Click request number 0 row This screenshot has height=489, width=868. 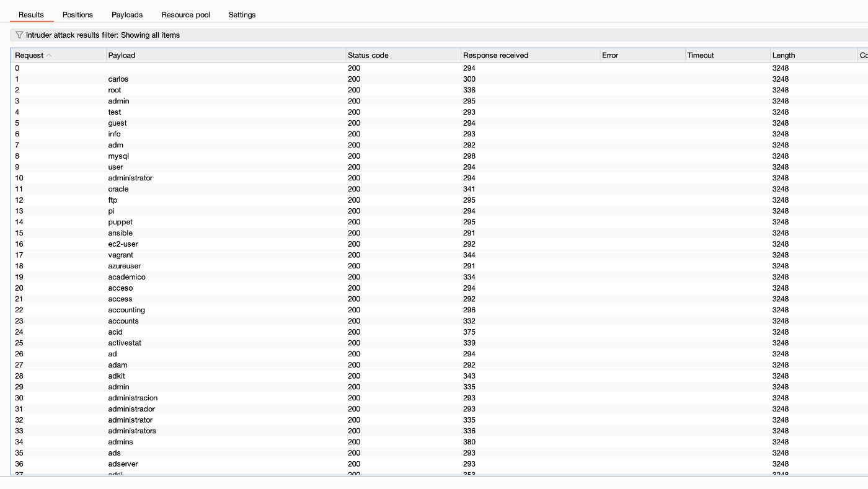coord(439,68)
